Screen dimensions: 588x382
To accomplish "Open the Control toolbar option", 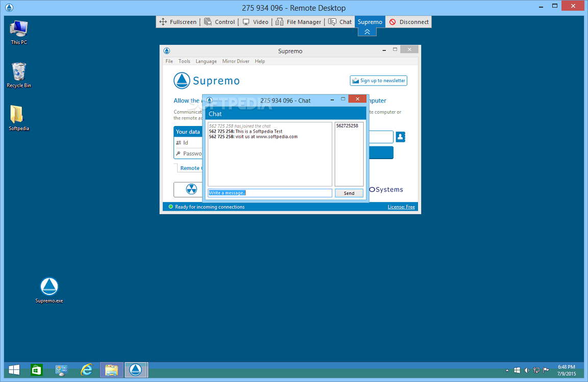I will 220,22.
